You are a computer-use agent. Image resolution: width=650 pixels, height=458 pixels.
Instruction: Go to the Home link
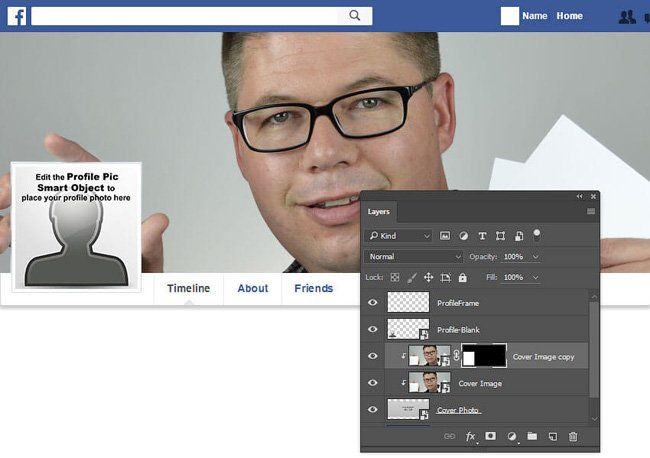coord(569,16)
